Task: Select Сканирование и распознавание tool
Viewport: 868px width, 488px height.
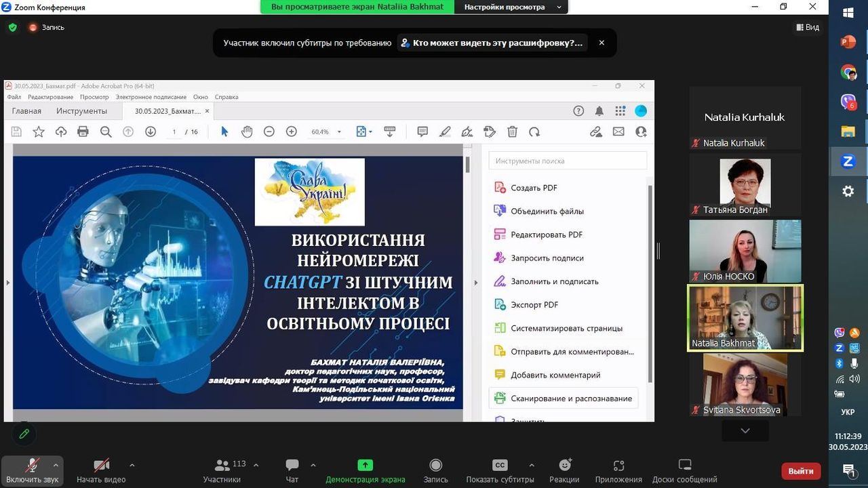Action: [564, 399]
